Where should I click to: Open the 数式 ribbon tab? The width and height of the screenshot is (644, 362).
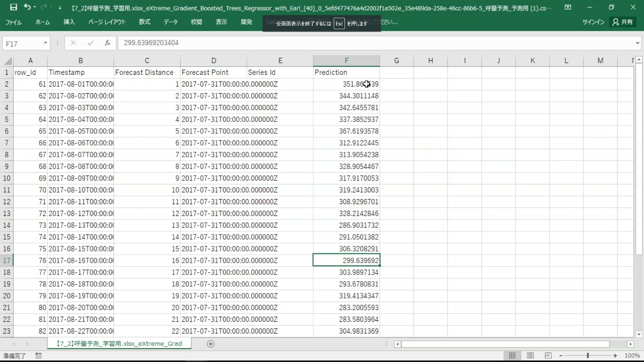point(145,22)
